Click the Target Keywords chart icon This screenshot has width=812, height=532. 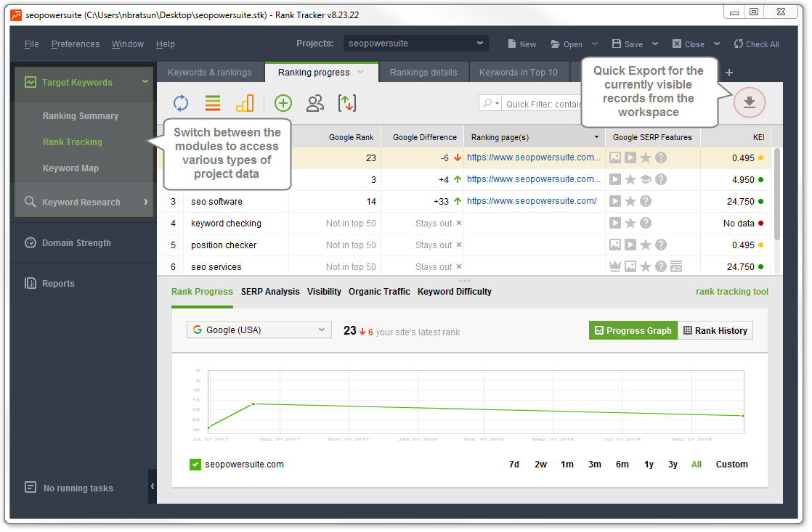click(x=31, y=82)
